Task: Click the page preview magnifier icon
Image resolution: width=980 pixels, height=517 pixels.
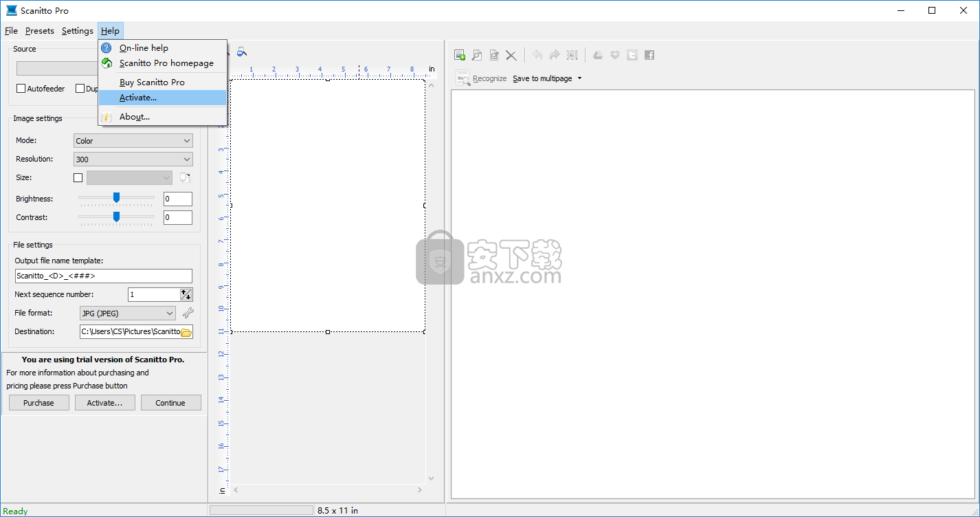Action: coord(477,55)
